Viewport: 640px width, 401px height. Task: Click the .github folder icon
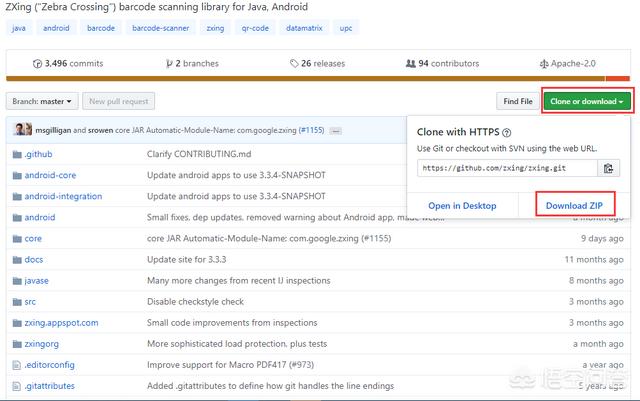tap(17, 154)
